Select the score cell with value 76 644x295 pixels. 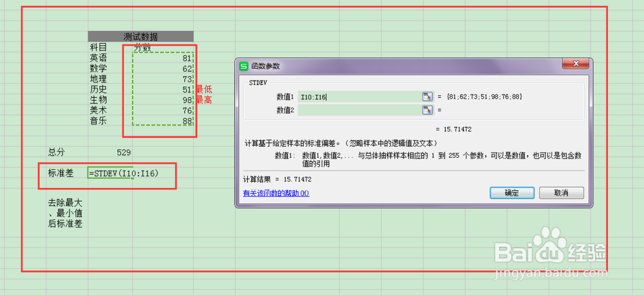[163, 110]
